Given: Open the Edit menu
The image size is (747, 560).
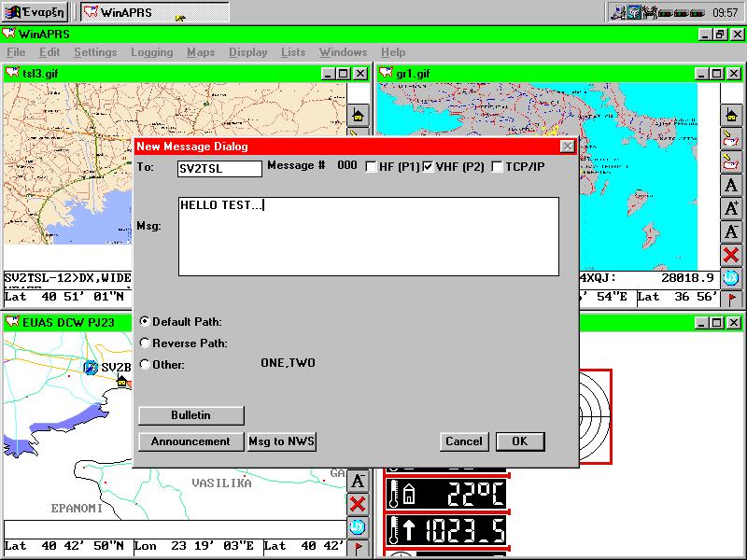Looking at the screenshot, I should (49, 52).
